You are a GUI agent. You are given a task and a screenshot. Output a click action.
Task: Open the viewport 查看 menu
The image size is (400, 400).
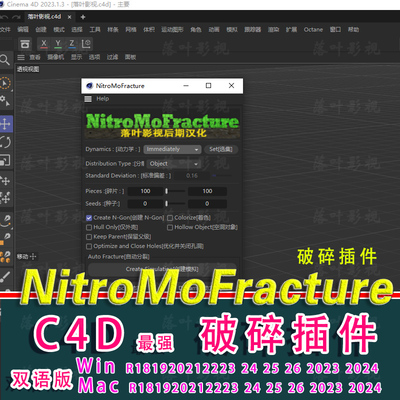click(x=35, y=57)
